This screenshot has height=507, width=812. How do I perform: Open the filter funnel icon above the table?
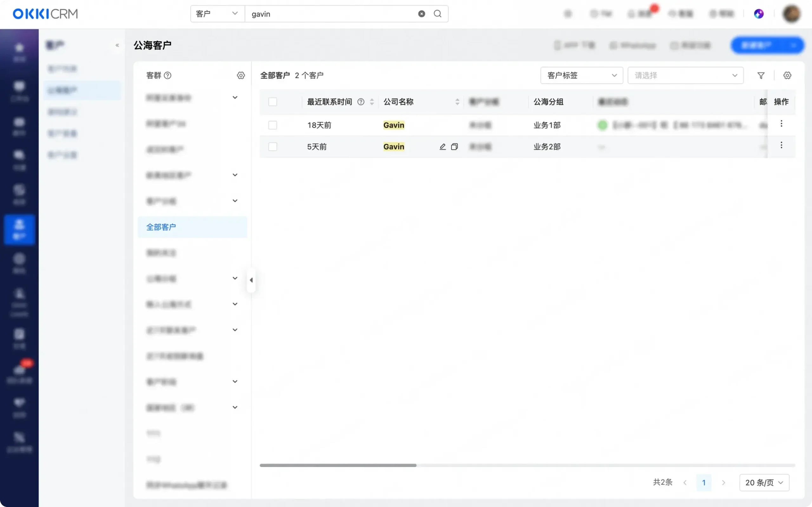761,76
